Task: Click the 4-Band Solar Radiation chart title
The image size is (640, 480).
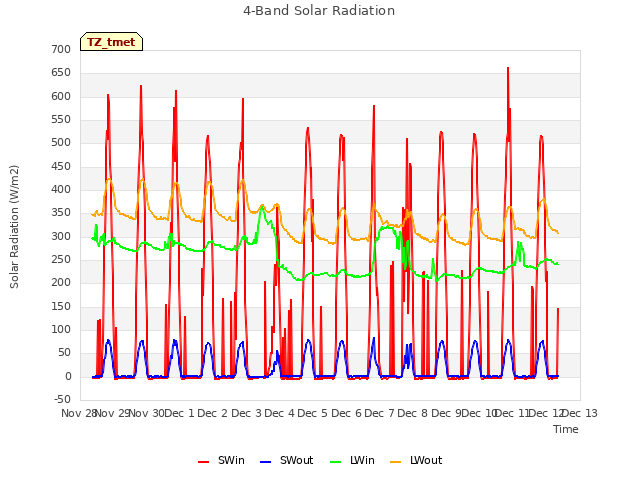Action: [x=319, y=11]
